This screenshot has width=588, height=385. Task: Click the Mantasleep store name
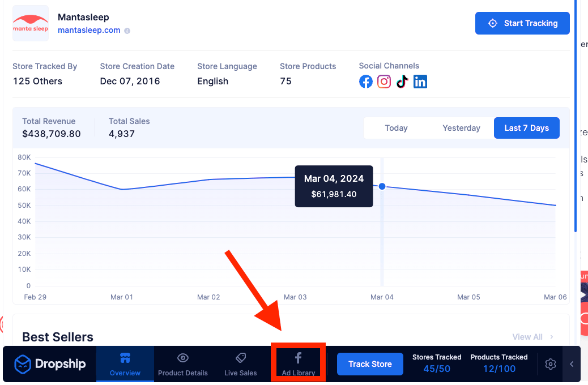tap(83, 17)
